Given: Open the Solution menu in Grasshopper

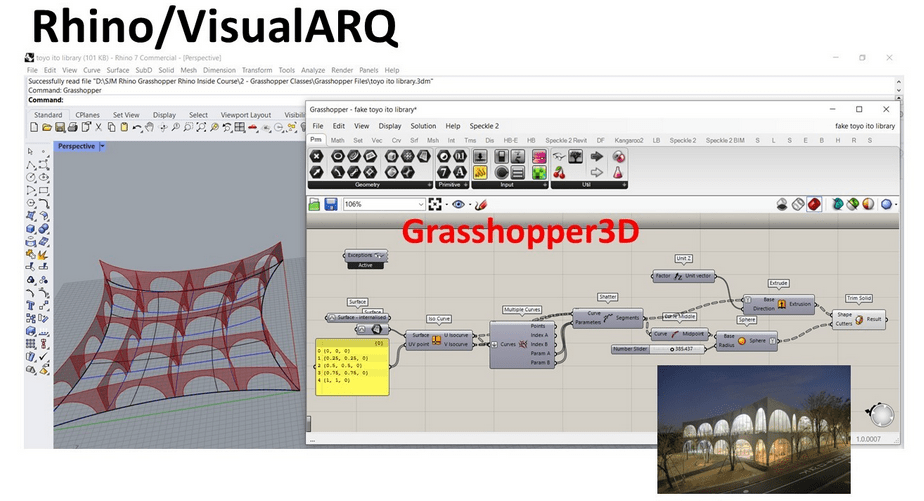Looking at the screenshot, I should tap(423, 126).
